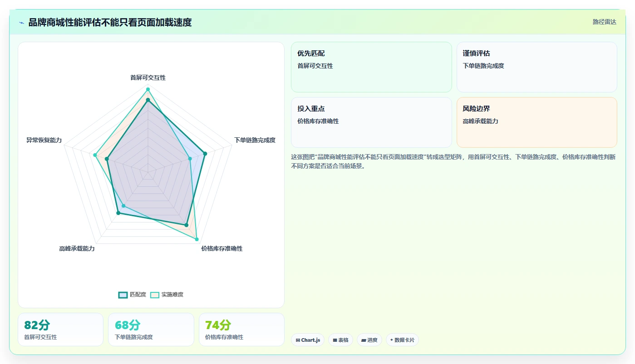Click the 74分 价格库存准确性 score card

pyautogui.click(x=241, y=330)
